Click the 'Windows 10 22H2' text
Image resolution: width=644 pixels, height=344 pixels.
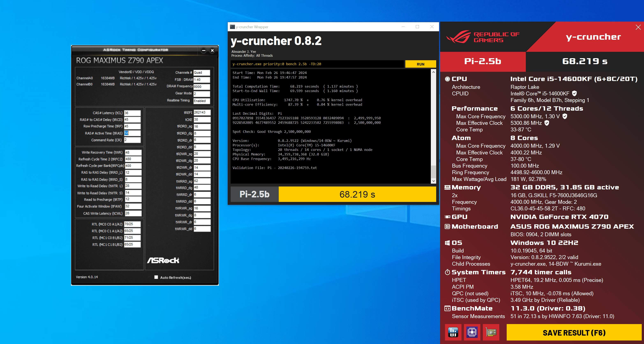pyautogui.click(x=544, y=243)
